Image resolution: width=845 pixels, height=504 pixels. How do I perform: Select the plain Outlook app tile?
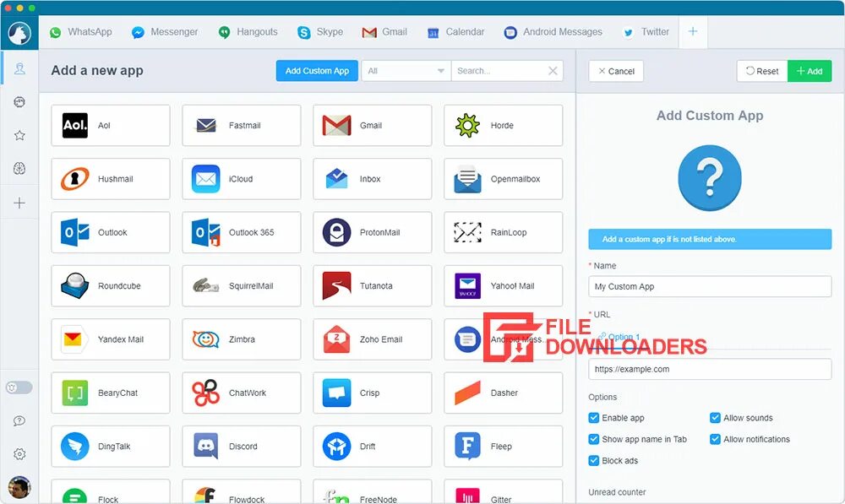click(111, 232)
